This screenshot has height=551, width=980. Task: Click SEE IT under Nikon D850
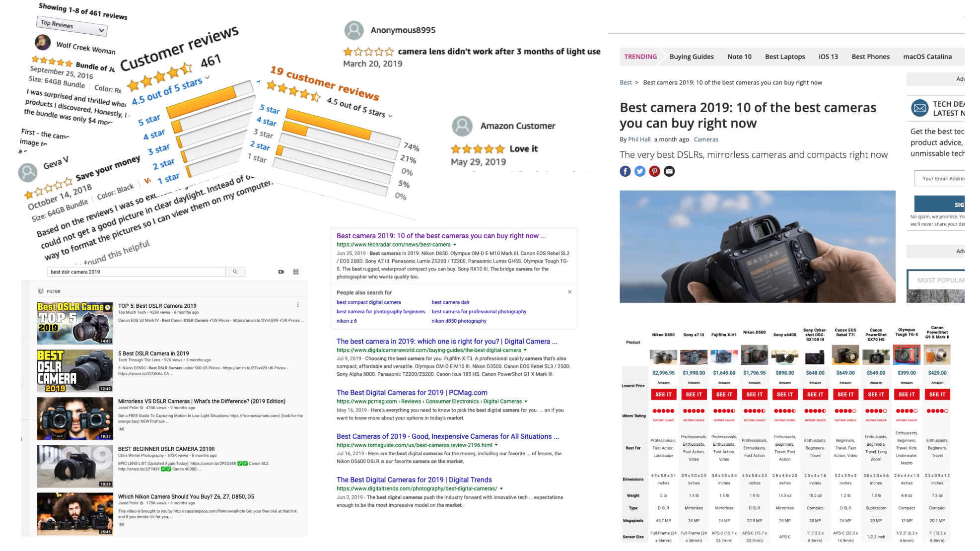point(663,394)
